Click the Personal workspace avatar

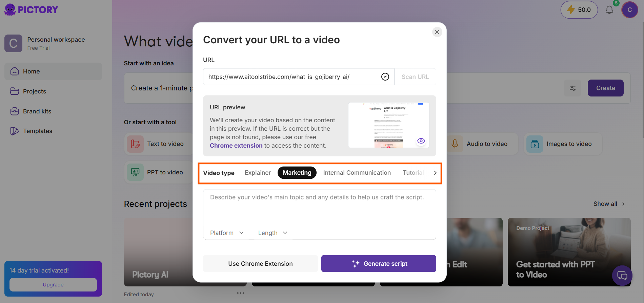point(13,43)
